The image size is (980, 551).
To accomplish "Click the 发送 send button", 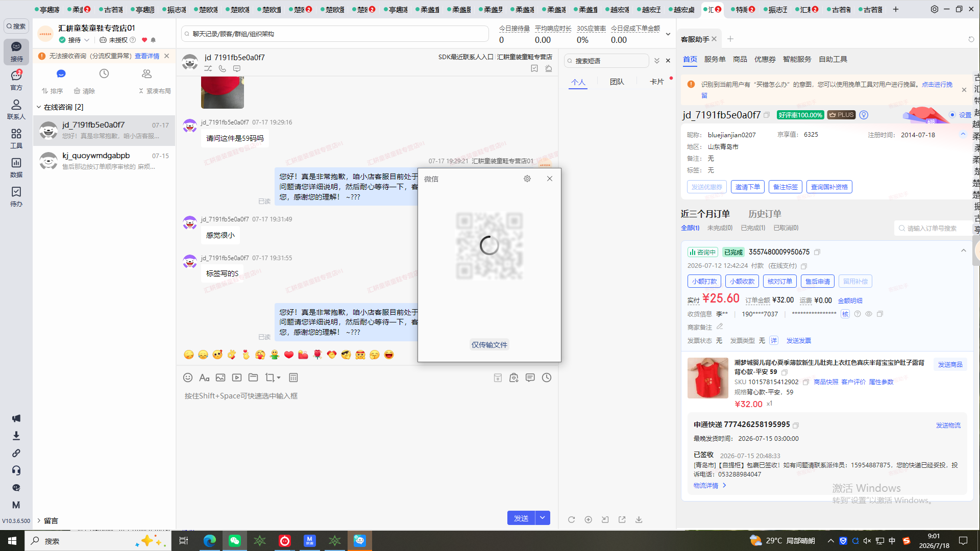I will click(521, 518).
